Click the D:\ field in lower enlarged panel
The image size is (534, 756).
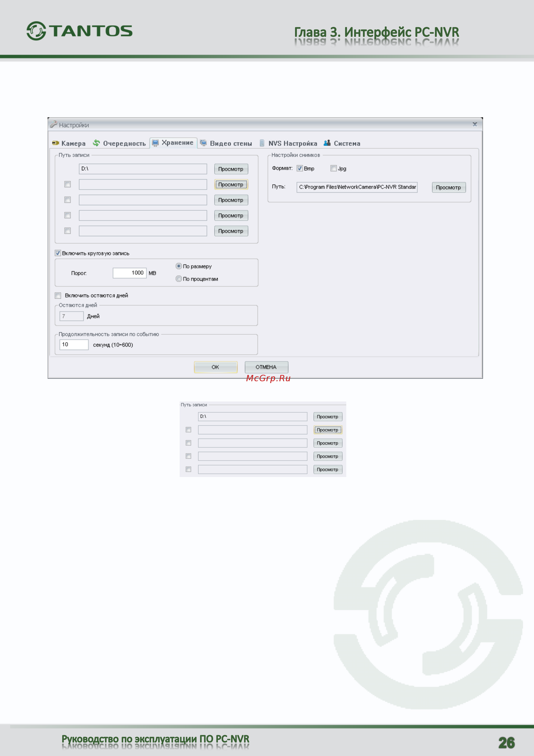click(x=253, y=417)
